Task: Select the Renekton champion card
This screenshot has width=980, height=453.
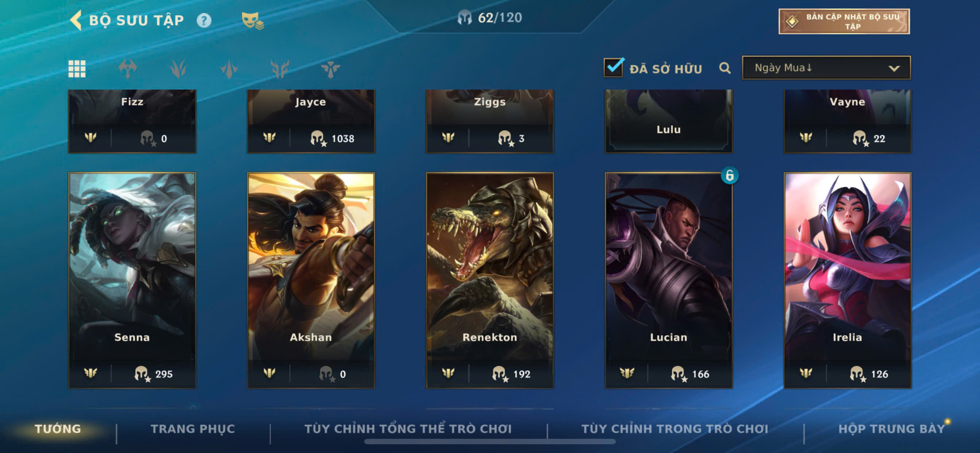Action: tap(490, 280)
